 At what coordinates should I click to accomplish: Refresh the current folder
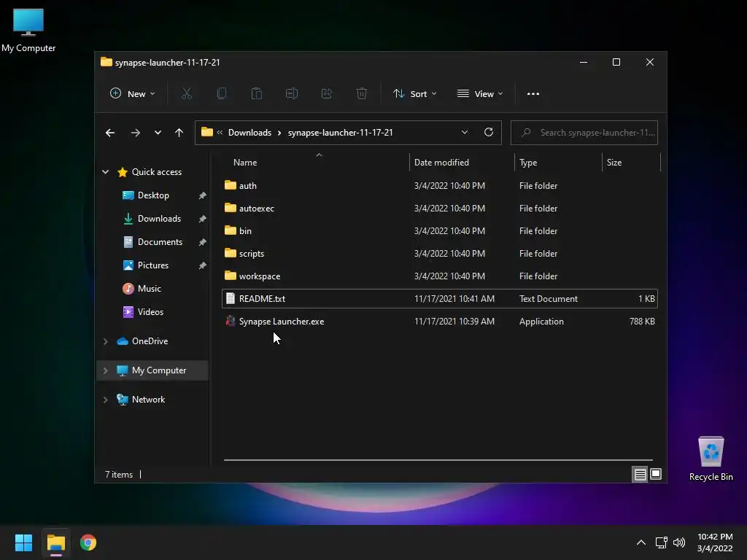pos(488,133)
